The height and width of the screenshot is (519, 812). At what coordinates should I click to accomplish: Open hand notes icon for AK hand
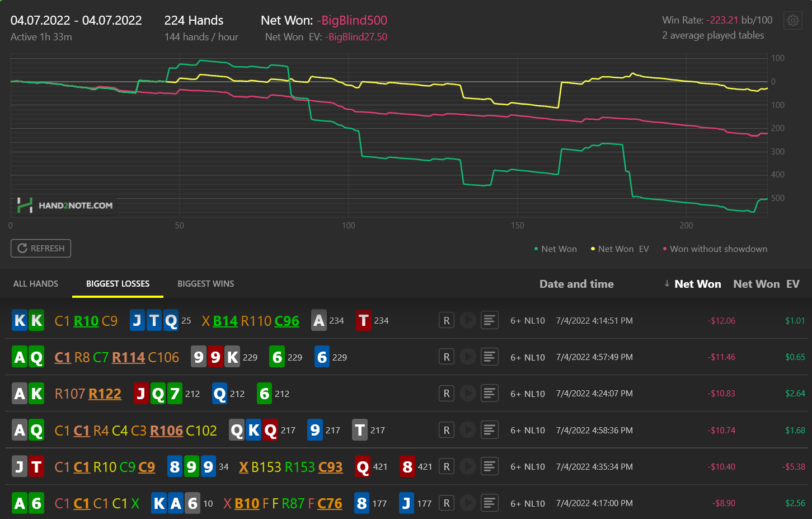[x=490, y=394]
